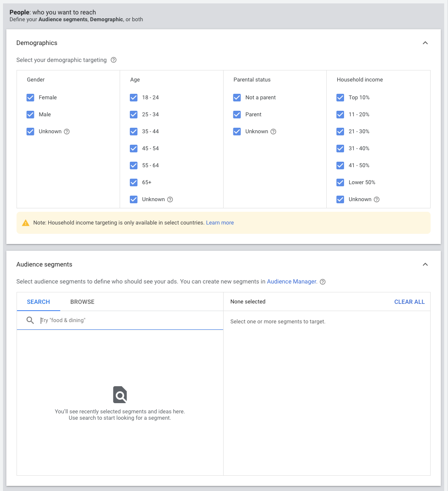
Task: Uncheck the Top 10% household income checkbox
Action: point(340,98)
